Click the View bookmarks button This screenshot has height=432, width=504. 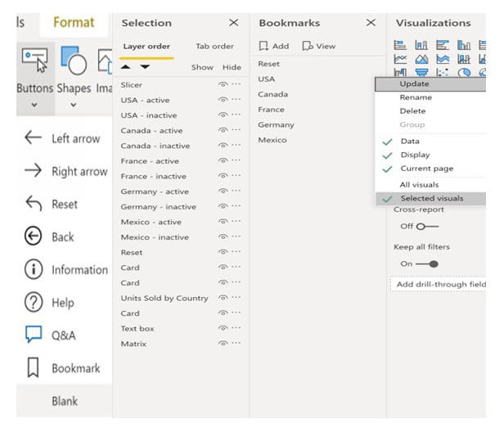319,47
